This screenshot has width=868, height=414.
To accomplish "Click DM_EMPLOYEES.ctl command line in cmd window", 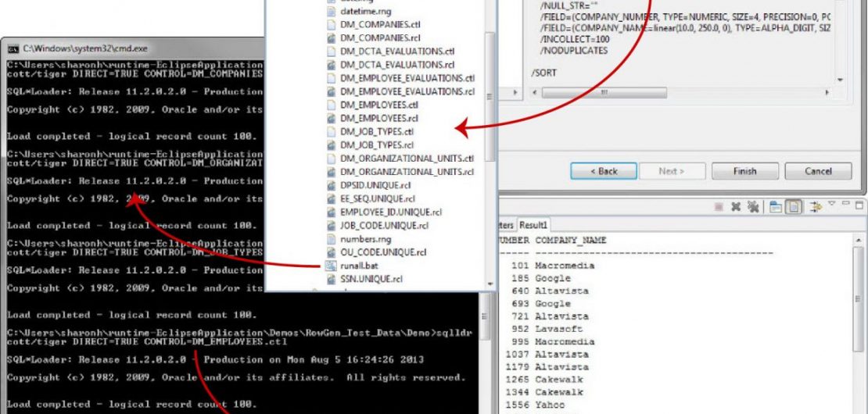I will 242,337.
